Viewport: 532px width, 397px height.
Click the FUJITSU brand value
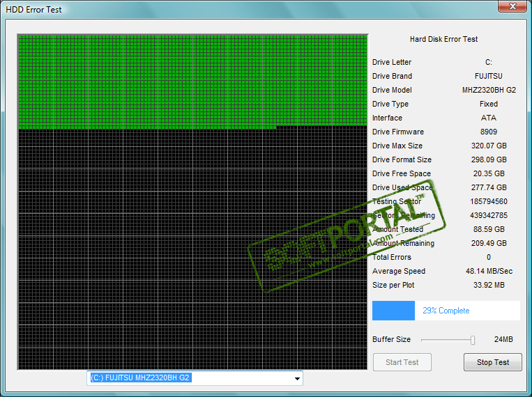(488, 77)
